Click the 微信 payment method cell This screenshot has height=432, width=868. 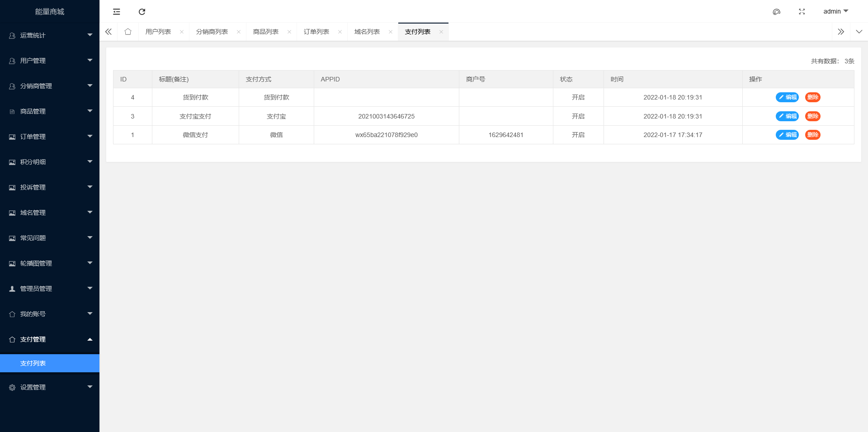(276, 135)
